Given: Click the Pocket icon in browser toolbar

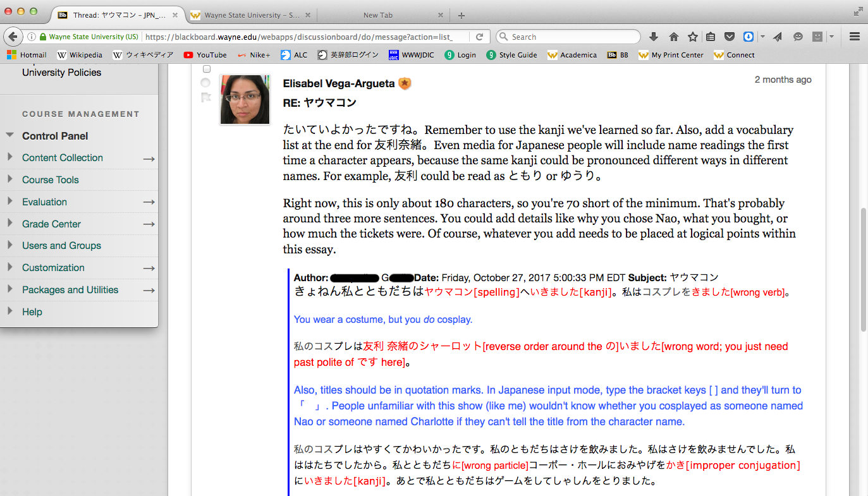Looking at the screenshot, I should click(729, 37).
